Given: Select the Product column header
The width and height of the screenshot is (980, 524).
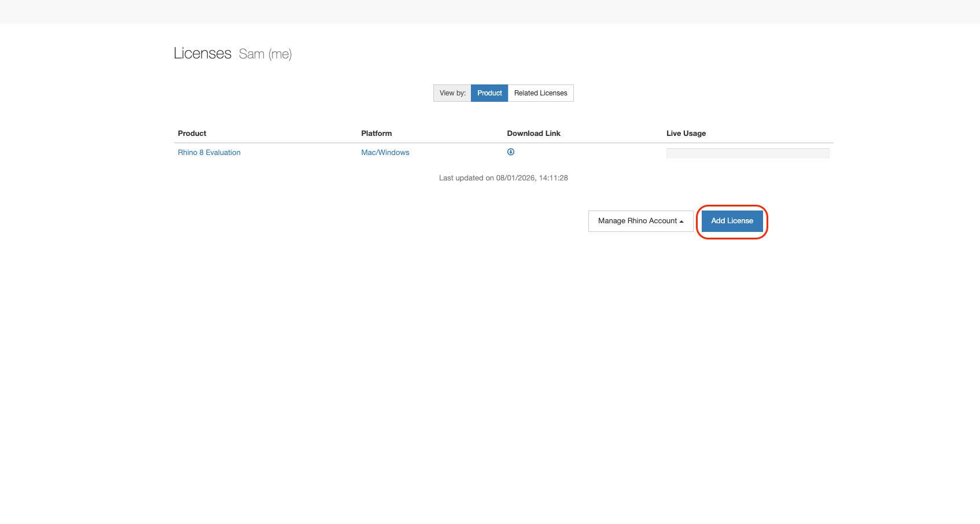Looking at the screenshot, I should click(192, 134).
